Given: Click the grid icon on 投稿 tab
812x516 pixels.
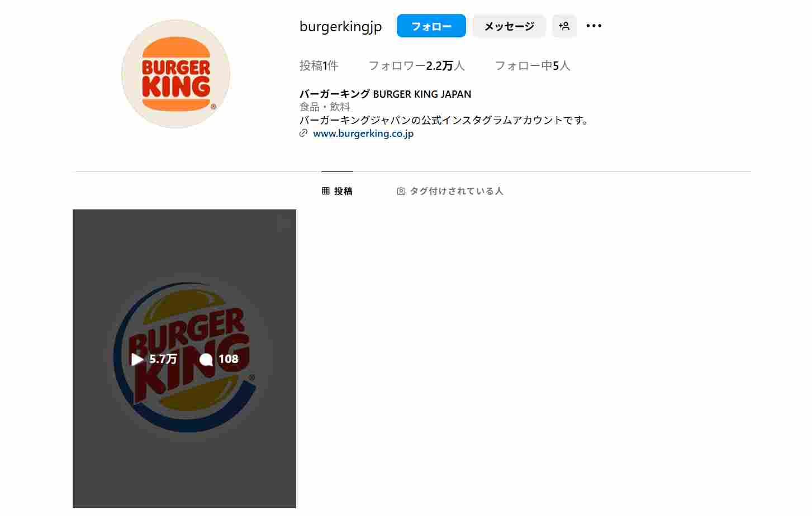Looking at the screenshot, I should 326,191.
